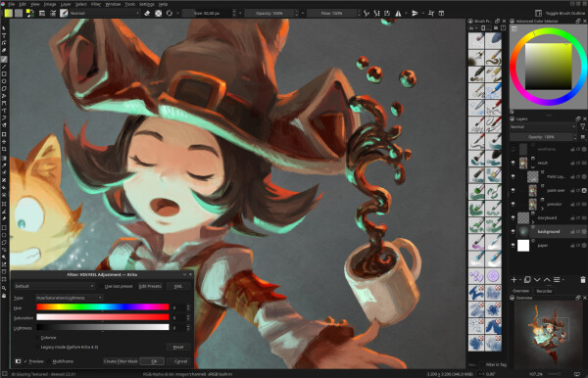Screen dimensions: 588x378
Task: Open the Layers blending mode dropdown
Action: coord(543,127)
